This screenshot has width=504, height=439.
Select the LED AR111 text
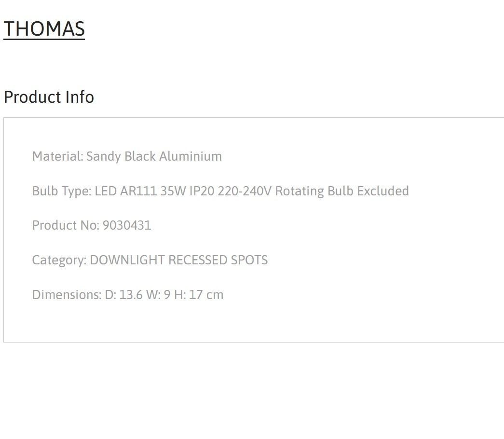pos(126,191)
